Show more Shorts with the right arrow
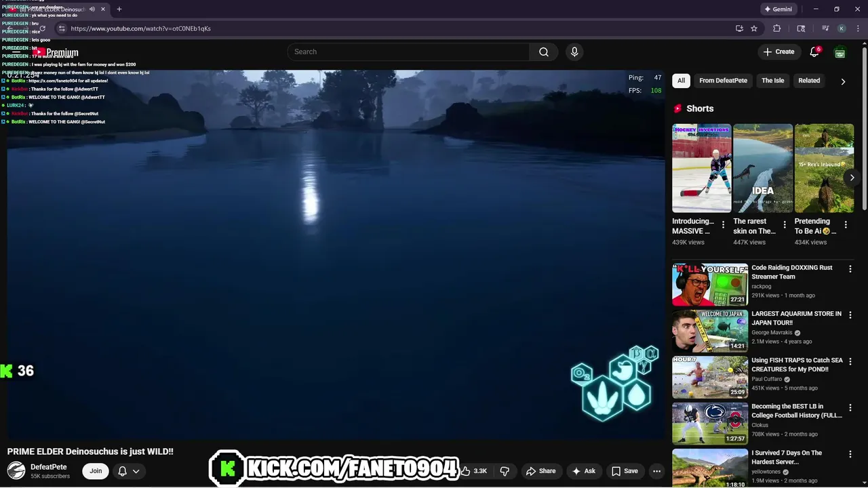The width and height of the screenshot is (868, 488). [x=852, y=178]
